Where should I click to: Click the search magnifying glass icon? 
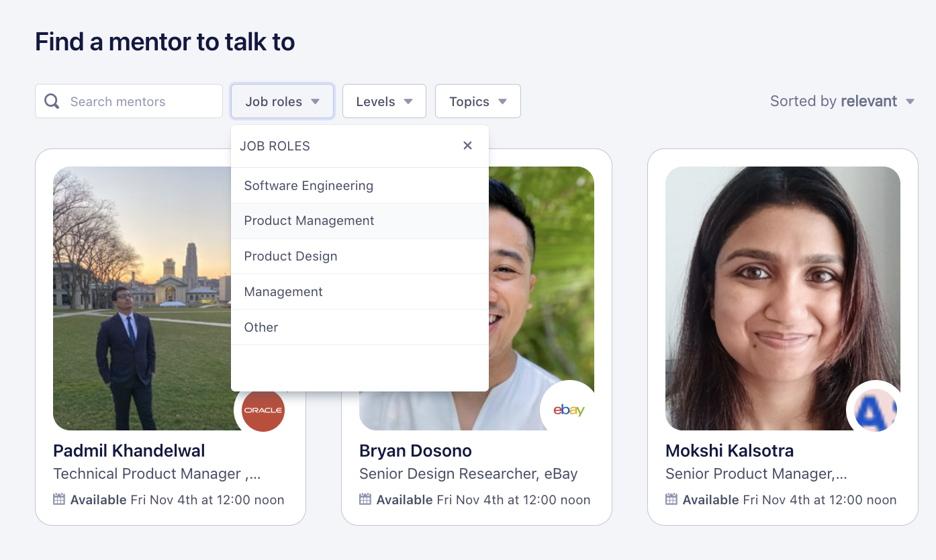pyautogui.click(x=51, y=101)
